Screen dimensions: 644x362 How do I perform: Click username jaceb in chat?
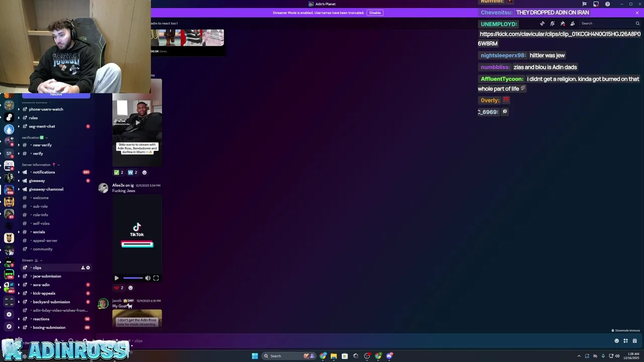(x=117, y=301)
